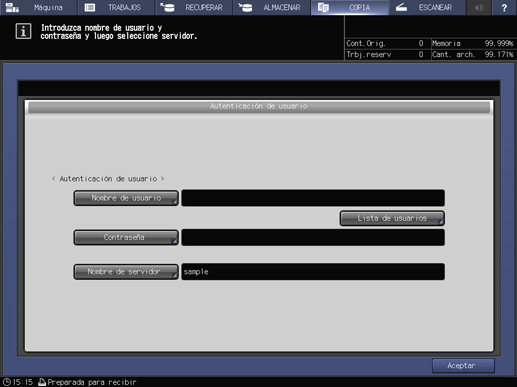Image resolution: width=517 pixels, height=387 pixels.
Task: Switch to the TRABAJOS tab
Action: tap(116, 7)
